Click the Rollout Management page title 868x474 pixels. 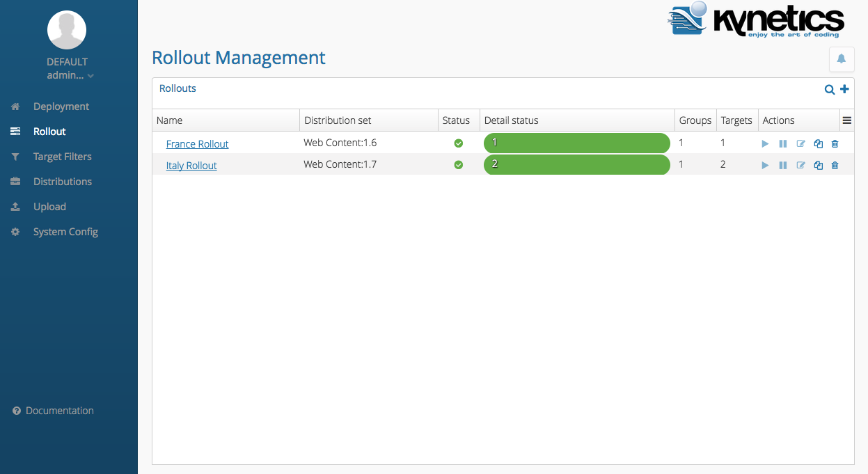(239, 58)
